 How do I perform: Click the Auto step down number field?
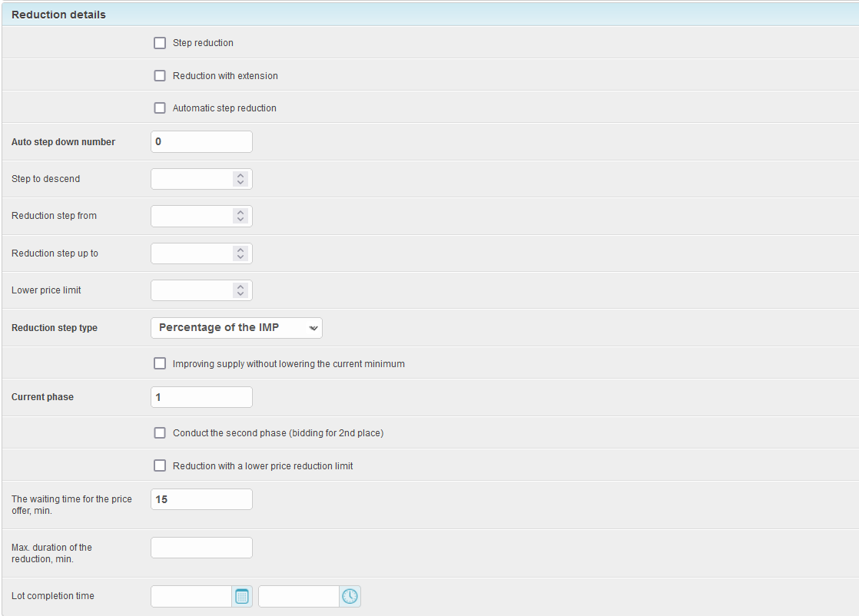[201, 142]
